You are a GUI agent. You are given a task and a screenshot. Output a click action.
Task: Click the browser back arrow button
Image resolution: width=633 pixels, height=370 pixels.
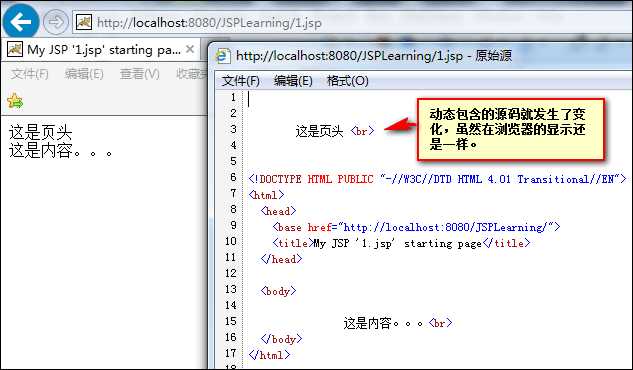coord(21,21)
